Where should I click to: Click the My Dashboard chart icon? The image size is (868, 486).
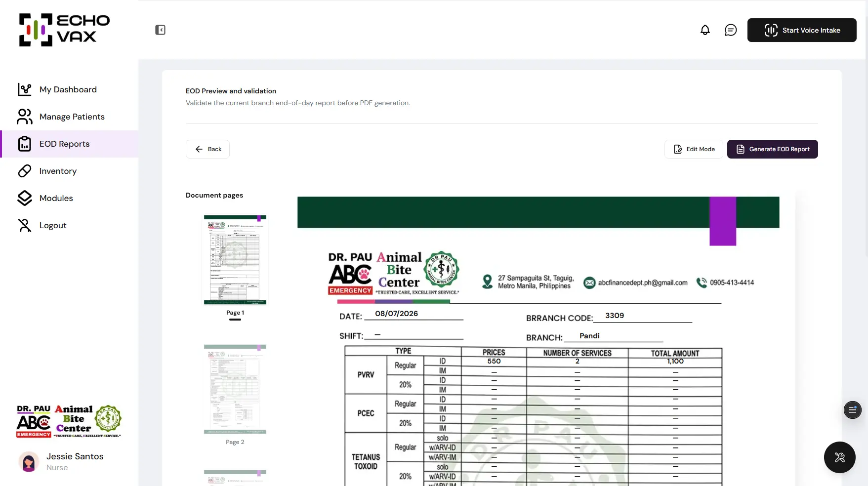25,89
